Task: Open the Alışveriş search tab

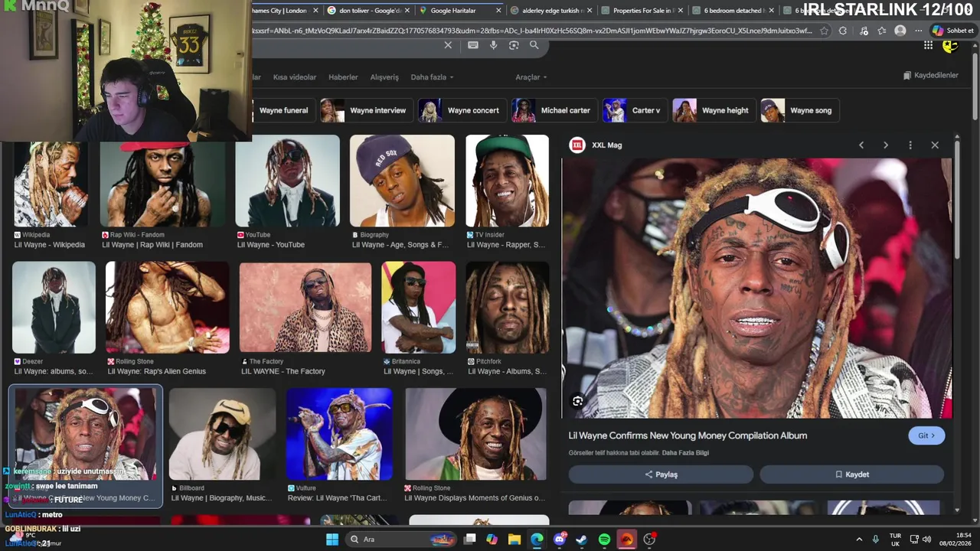Action: click(384, 77)
